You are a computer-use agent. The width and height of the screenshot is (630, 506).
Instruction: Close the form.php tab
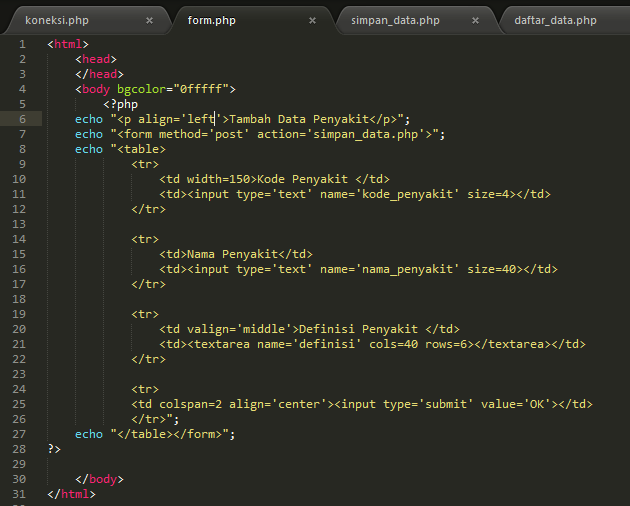pyautogui.click(x=312, y=20)
